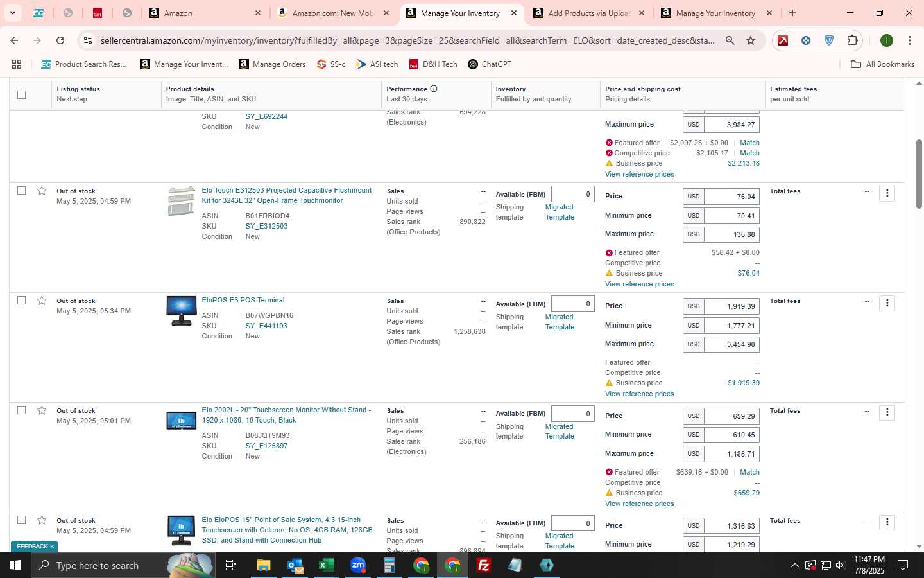Edit the price field showing 76.04
The width and height of the screenshot is (924, 578).
(x=731, y=197)
